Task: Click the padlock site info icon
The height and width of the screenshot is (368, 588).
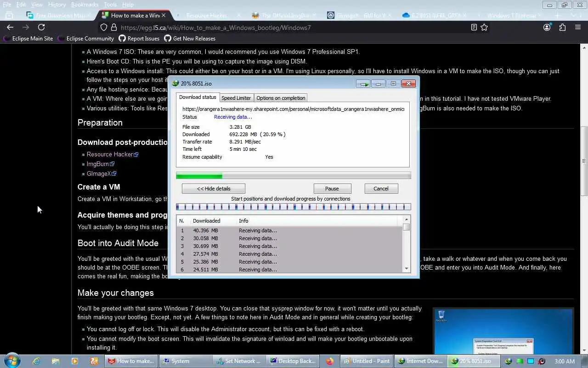Action: click(x=113, y=28)
